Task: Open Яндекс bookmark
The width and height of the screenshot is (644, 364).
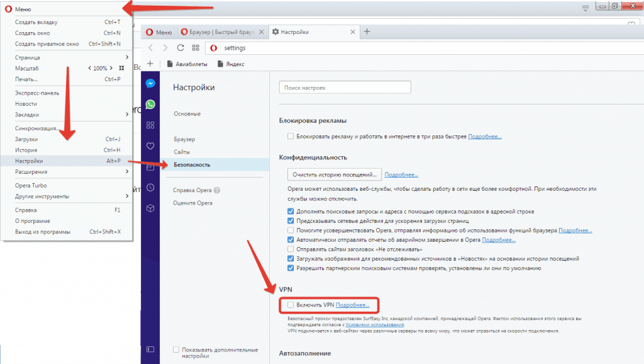Action: pos(231,64)
